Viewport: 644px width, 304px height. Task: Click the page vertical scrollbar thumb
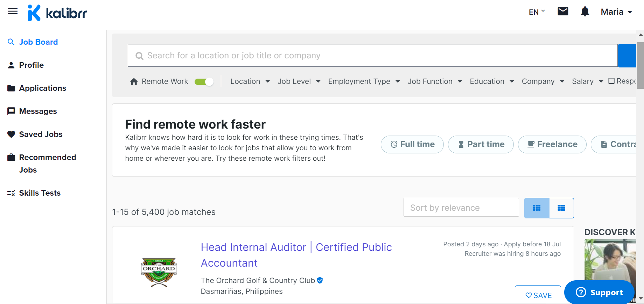point(640,65)
